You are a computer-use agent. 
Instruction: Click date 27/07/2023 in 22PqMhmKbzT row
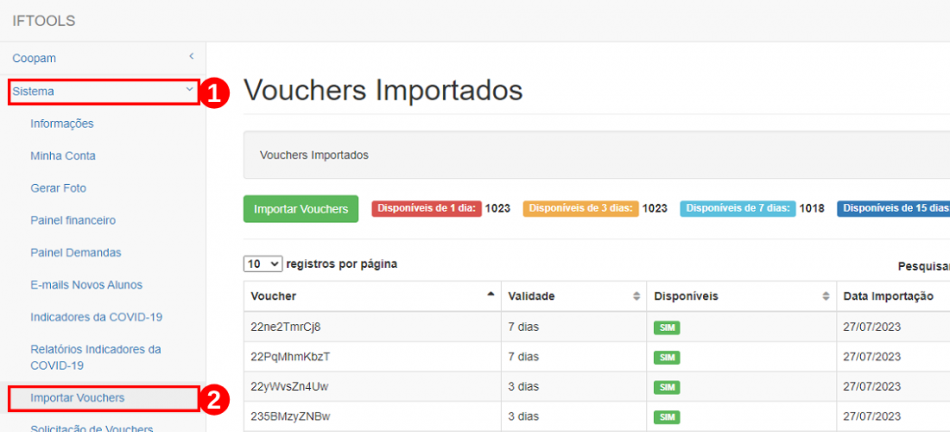tap(872, 356)
